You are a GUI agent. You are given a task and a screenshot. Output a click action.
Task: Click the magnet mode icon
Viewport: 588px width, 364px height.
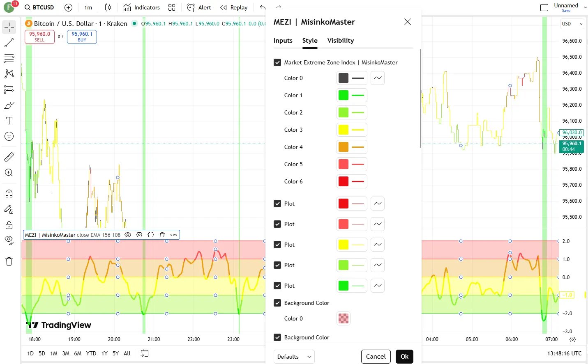9,194
